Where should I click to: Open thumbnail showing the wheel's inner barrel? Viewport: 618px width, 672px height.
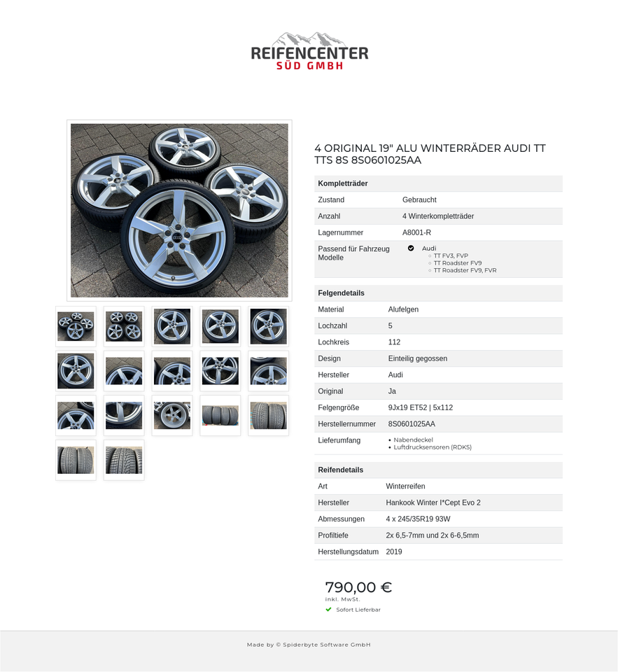click(124, 415)
